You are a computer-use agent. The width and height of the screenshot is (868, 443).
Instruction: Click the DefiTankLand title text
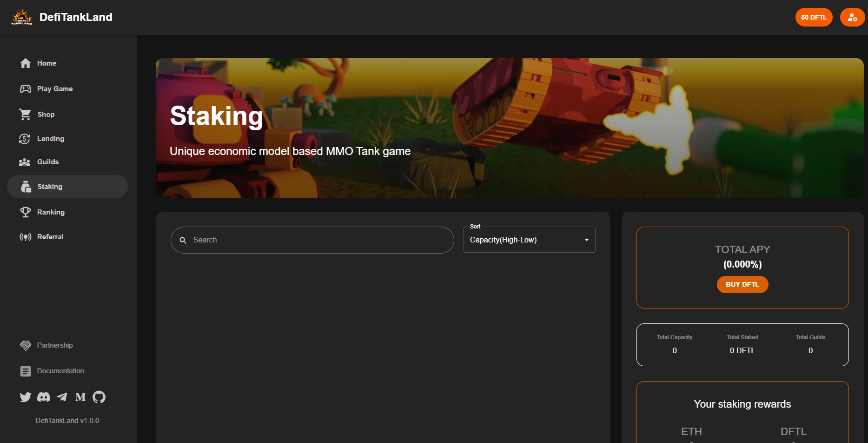point(76,17)
